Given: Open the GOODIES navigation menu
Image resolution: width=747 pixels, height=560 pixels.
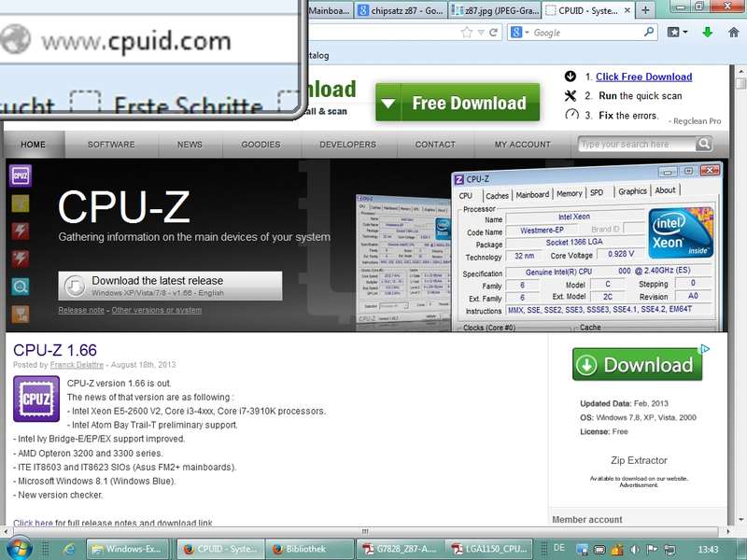Looking at the screenshot, I should coord(261,145).
